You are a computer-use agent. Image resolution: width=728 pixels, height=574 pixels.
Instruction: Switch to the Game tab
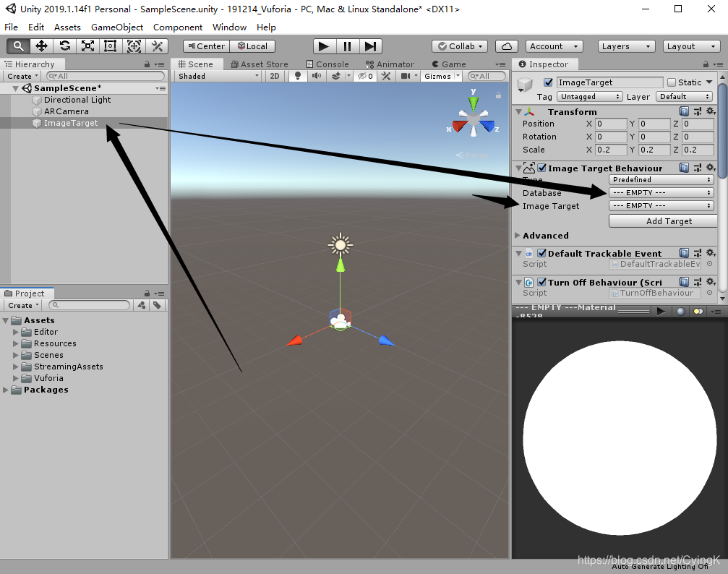click(448, 64)
